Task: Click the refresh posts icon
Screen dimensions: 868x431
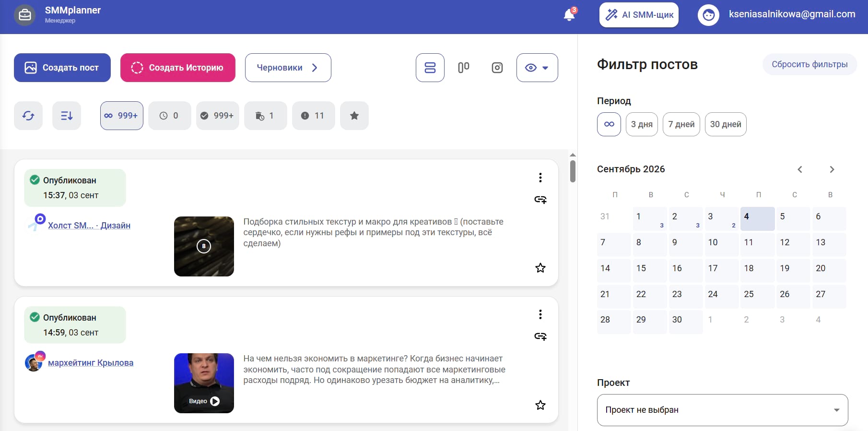Action: (x=28, y=116)
